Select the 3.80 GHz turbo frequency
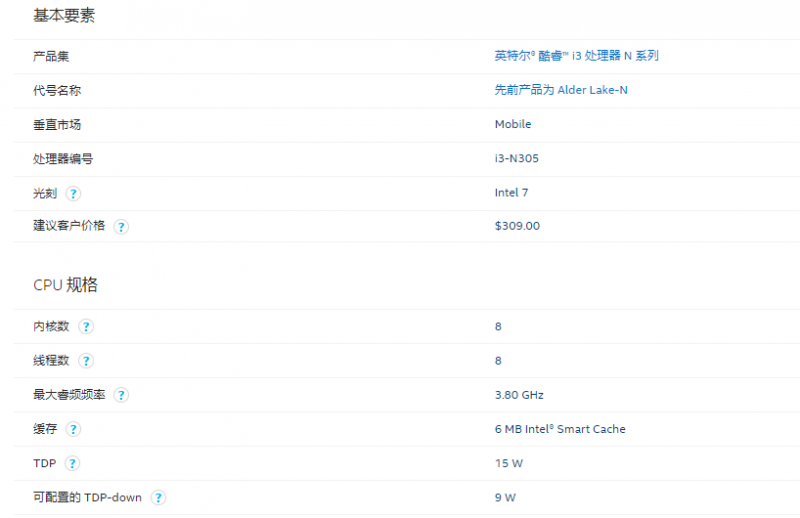 click(x=519, y=395)
